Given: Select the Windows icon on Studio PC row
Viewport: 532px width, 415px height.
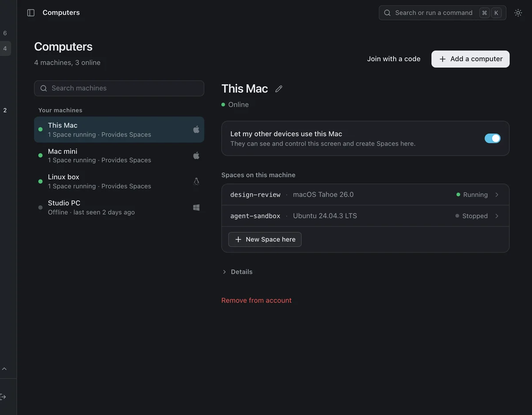Looking at the screenshot, I should click(196, 207).
